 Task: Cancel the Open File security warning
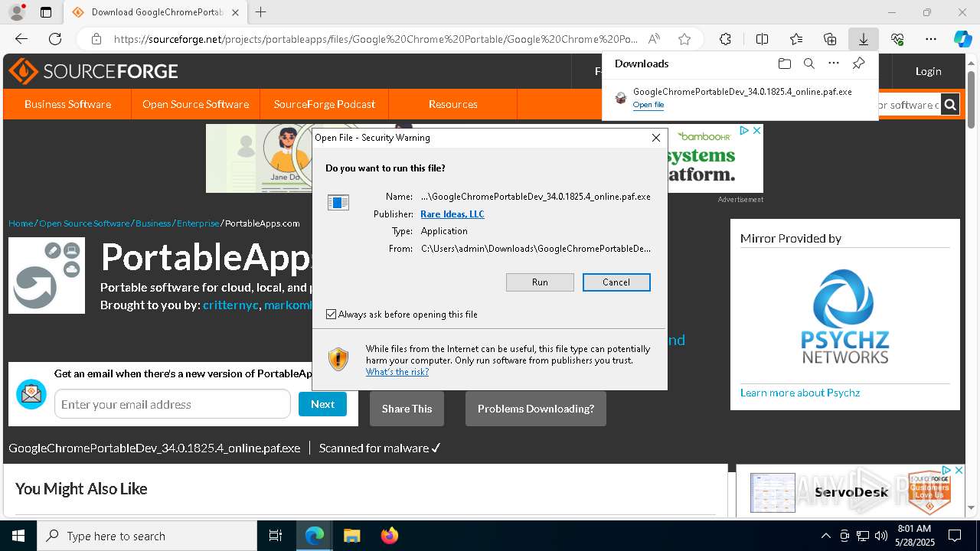click(616, 282)
